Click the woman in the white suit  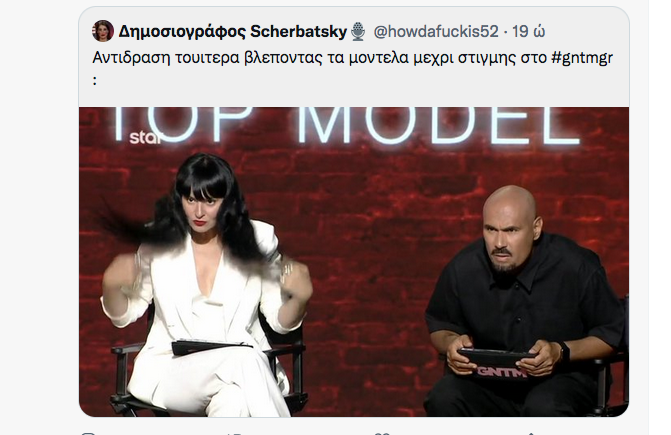pyautogui.click(x=205, y=287)
